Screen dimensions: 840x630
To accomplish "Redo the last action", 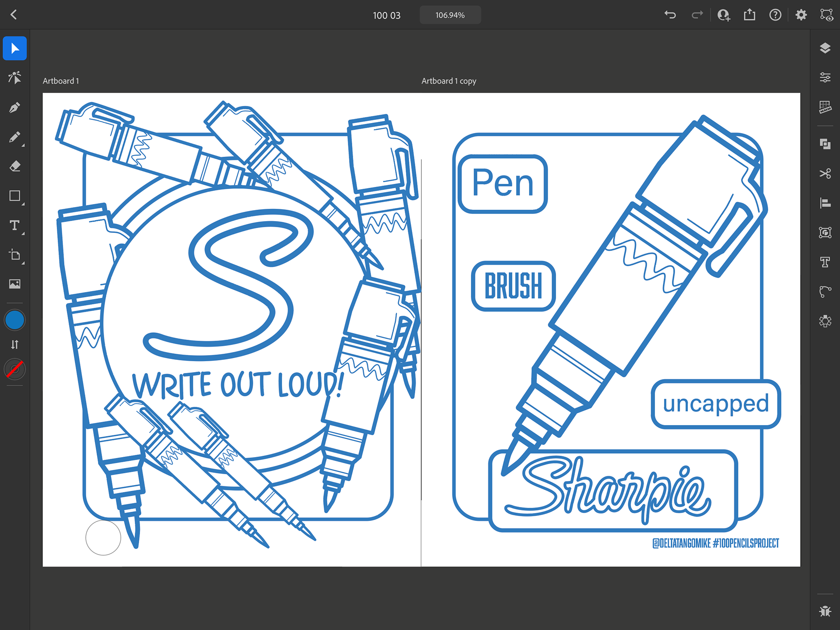I will 697,15.
